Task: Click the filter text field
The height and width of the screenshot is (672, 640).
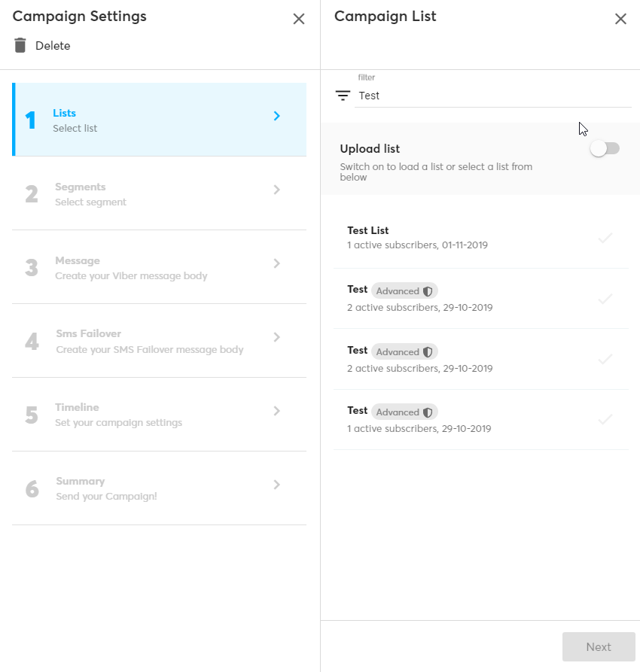Action: click(493, 96)
